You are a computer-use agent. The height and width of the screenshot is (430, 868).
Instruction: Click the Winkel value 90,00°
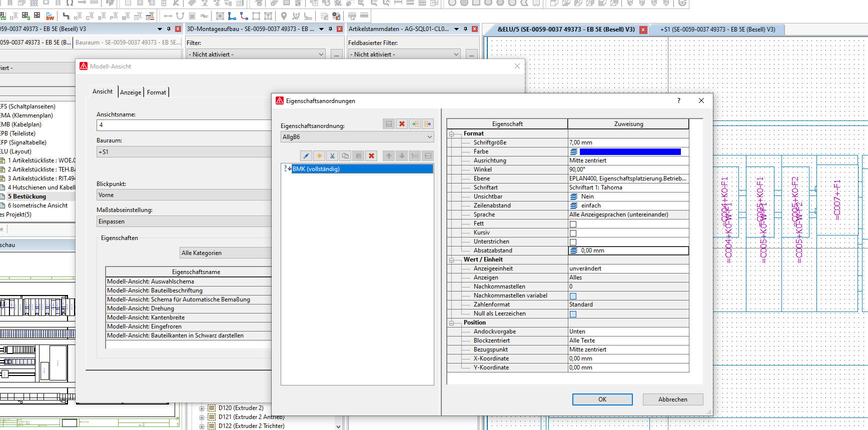[628, 169]
